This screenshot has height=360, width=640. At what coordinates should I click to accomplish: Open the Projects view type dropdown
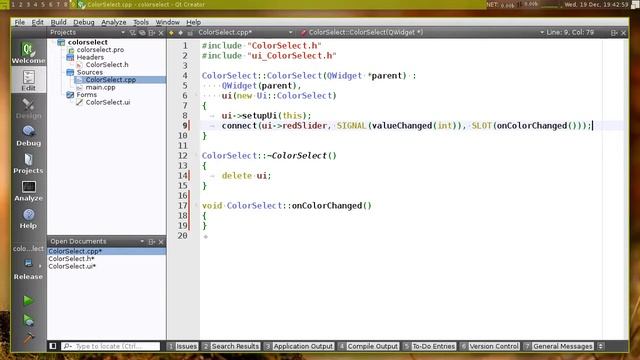point(87,32)
